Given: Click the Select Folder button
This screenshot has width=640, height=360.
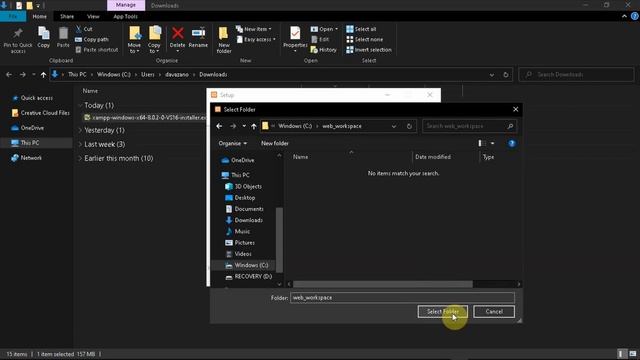Looking at the screenshot, I should click(442, 311).
